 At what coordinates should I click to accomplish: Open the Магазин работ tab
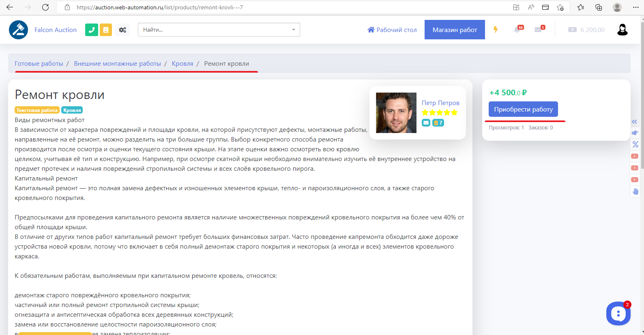tap(455, 30)
